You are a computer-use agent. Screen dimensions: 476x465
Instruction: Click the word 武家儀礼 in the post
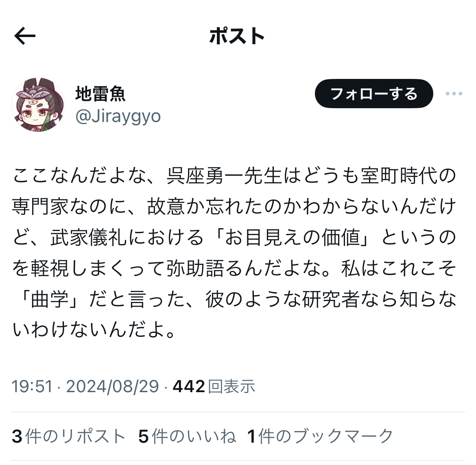pos(89,237)
